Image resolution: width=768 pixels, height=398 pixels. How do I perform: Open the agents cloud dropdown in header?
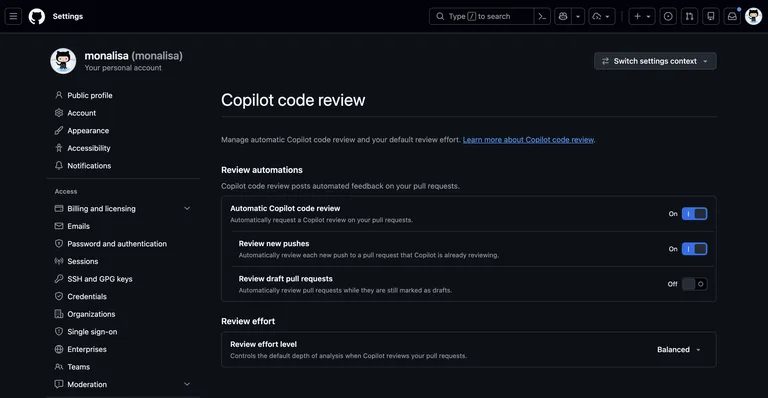pyautogui.click(x=601, y=16)
